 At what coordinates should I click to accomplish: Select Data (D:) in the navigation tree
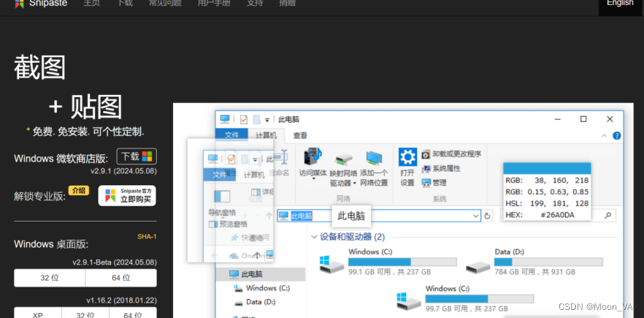coord(255,302)
